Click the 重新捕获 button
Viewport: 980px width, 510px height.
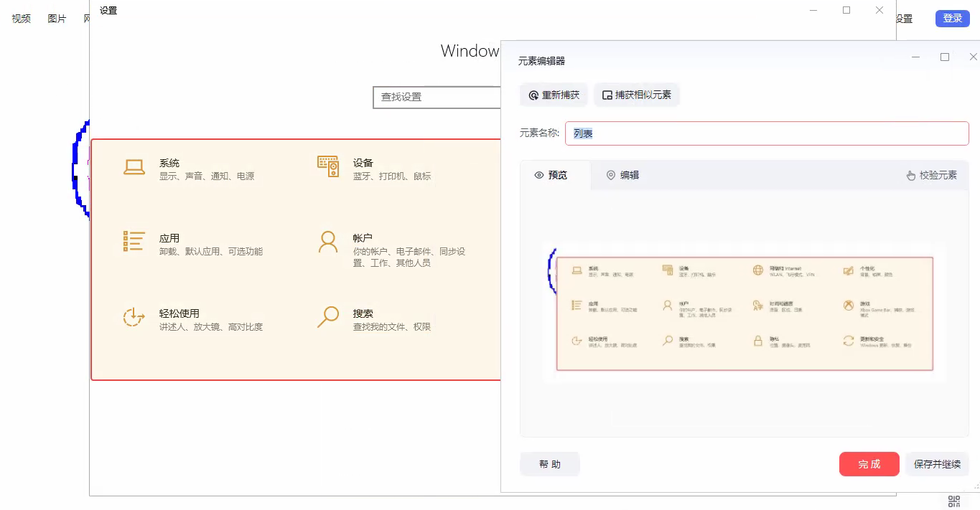(554, 95)
